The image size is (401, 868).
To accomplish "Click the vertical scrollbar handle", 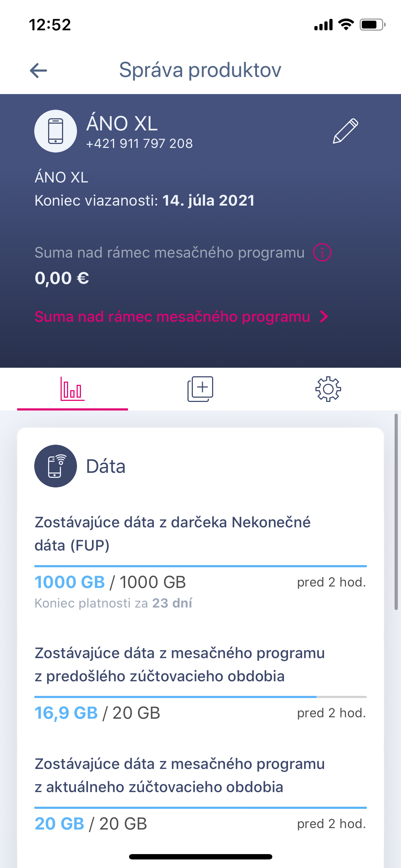I will click(x=396, y=512).
